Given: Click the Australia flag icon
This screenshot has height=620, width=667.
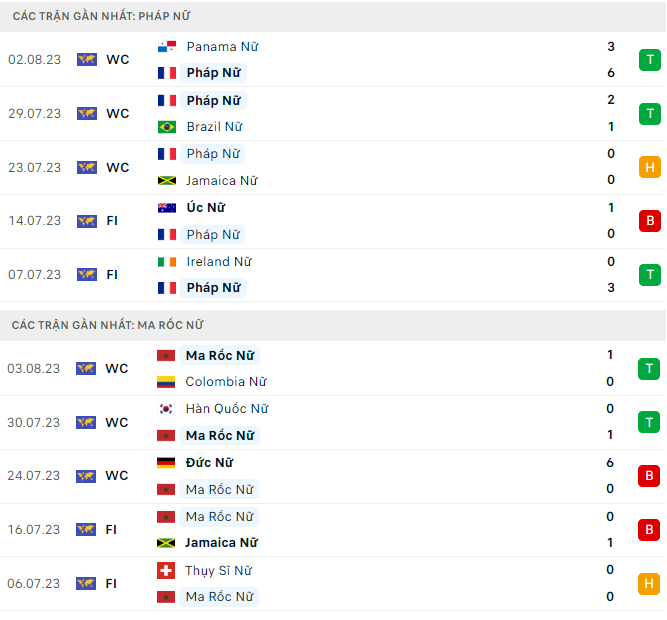Looking at the screenshot, I should [167, 208].
